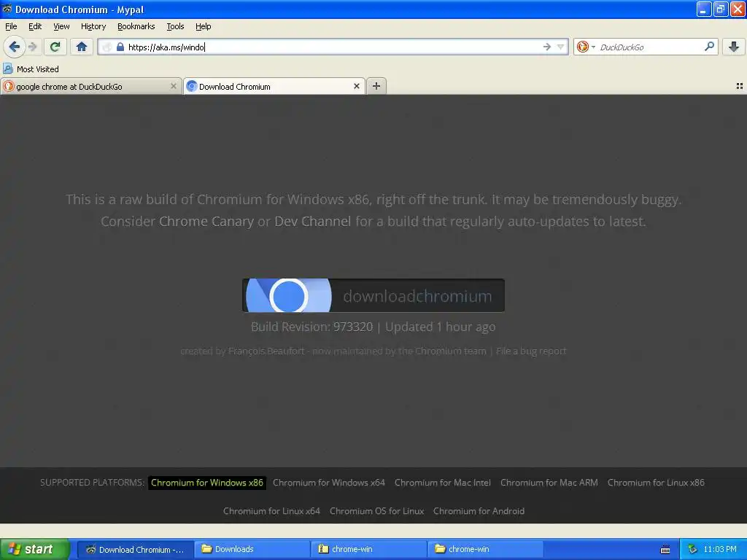Reload the page with the refresh icon
747x560 pixels.
click(x=55, y=47)
